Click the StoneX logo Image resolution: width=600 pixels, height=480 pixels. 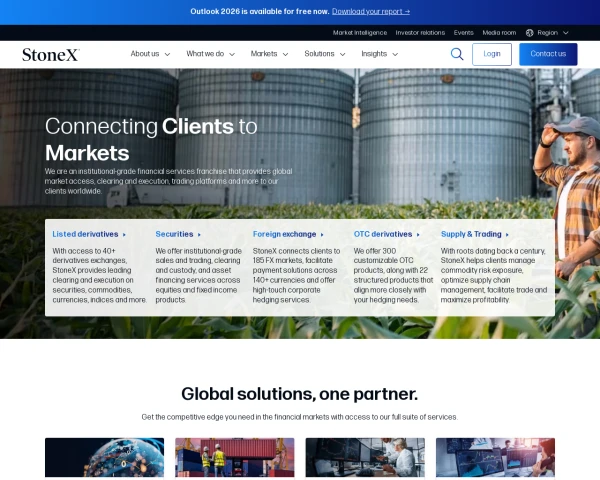pyautogui.click(x=51, y=55)
